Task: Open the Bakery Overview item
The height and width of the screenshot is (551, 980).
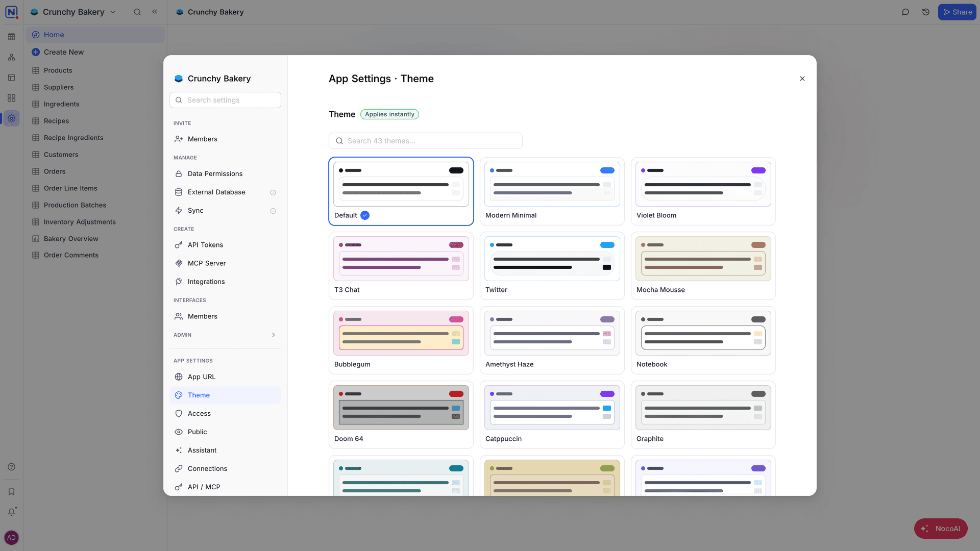Action: pyautogui.click(x=95, y=239)
